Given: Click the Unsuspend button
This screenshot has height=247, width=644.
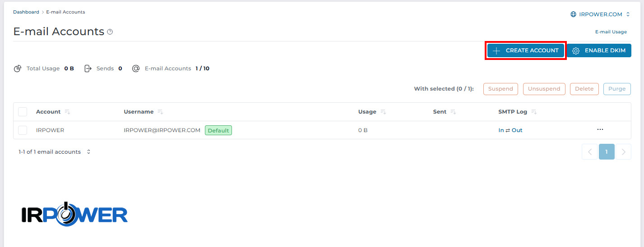Looking at the screenshot, I should pyautogui.click(x=544, y=89).
